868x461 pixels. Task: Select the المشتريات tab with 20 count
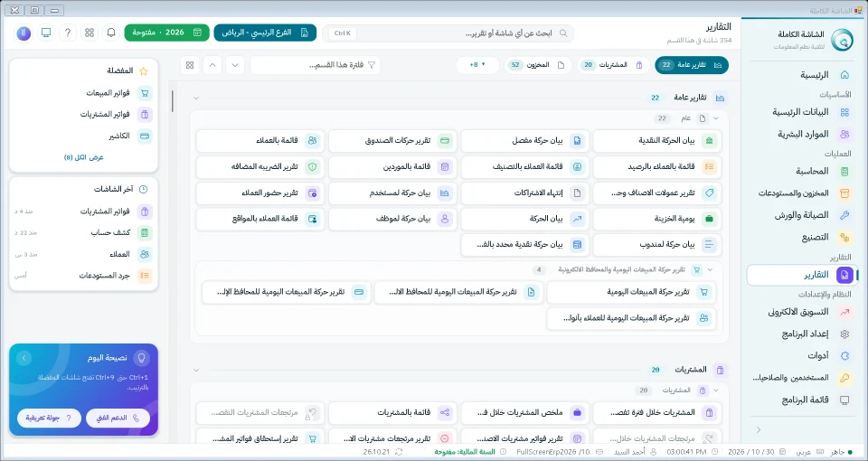coord(613,65)
